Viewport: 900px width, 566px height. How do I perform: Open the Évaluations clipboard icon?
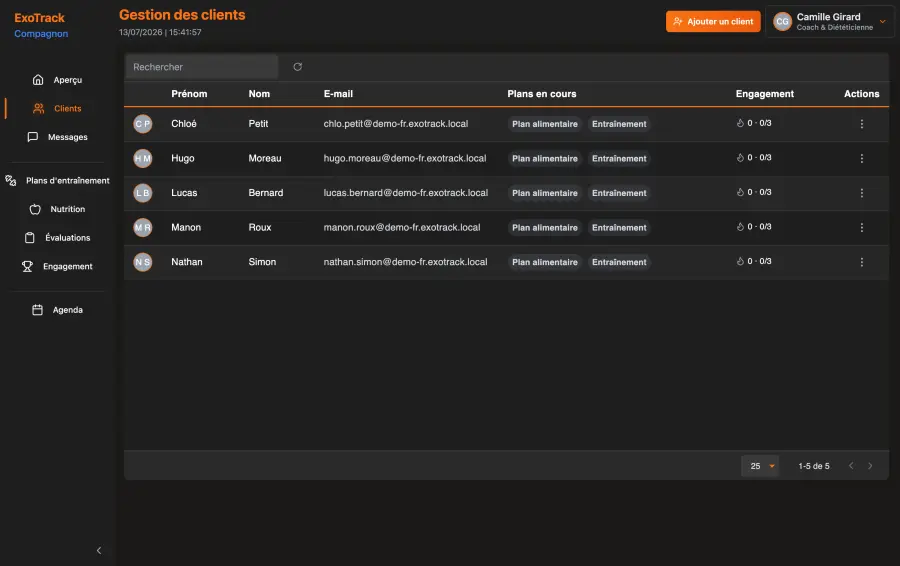(x=30, y=238)
